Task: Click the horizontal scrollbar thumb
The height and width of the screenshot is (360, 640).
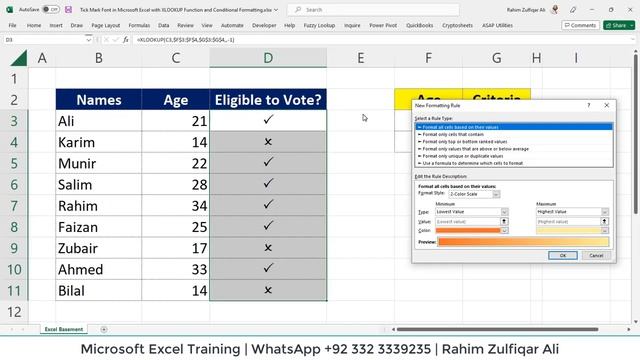Action: (498, 329)
